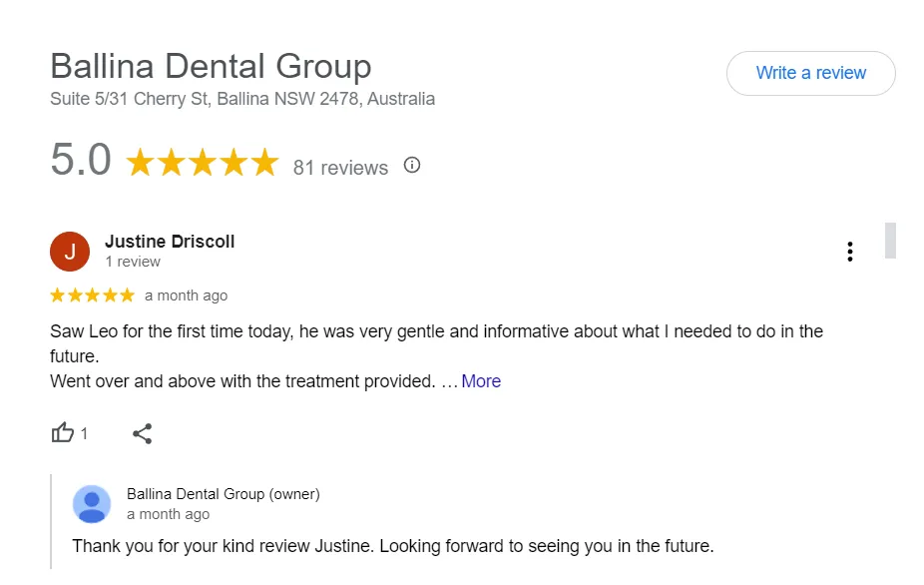Click the small five-star rating on Justine's review

tap(93, 294)
